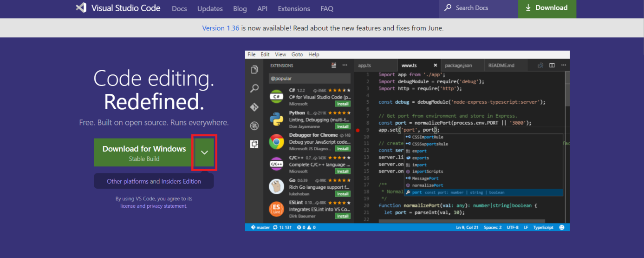The image size is (644, 258).
Task: Close the www.ts tab
Action: [x=436, y=66]
